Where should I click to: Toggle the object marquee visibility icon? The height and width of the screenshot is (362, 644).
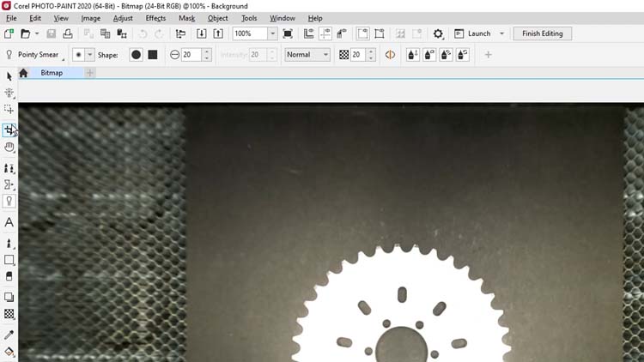380,33
